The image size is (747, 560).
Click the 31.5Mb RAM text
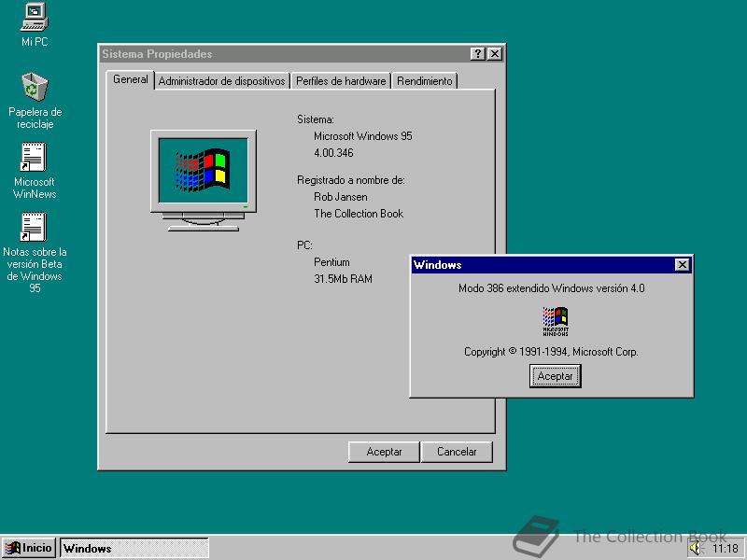click(x=343, y=278)
